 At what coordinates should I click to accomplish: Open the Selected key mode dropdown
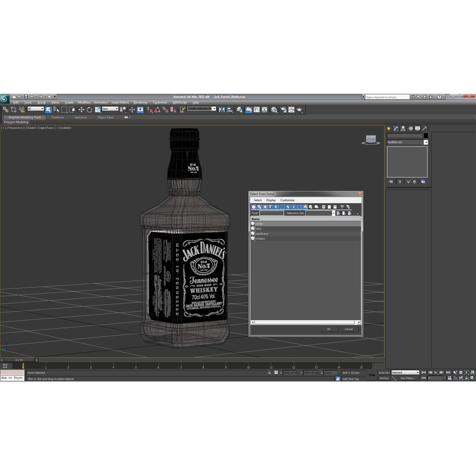[x=405, y=372]
